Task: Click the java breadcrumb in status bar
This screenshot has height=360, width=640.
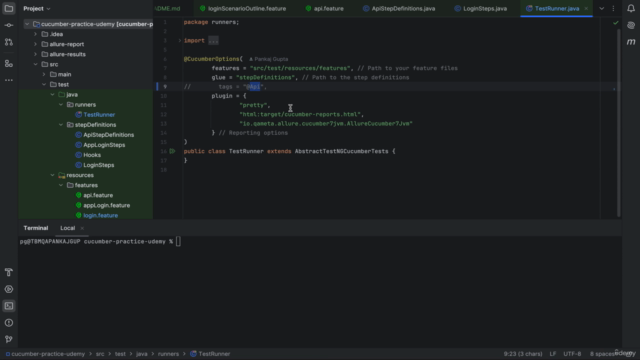Action: click(142, 354)
